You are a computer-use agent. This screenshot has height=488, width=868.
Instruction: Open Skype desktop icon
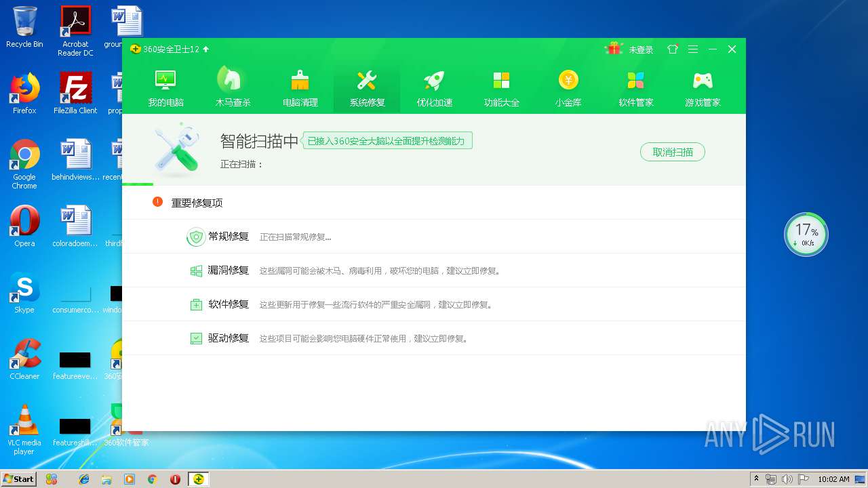click(24, 293)
